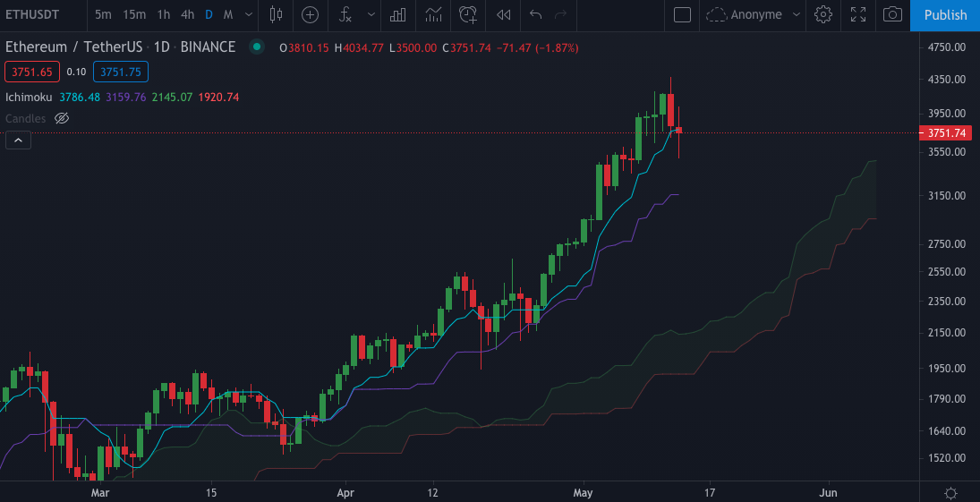Click the Publish button

[x=945, y=14]
